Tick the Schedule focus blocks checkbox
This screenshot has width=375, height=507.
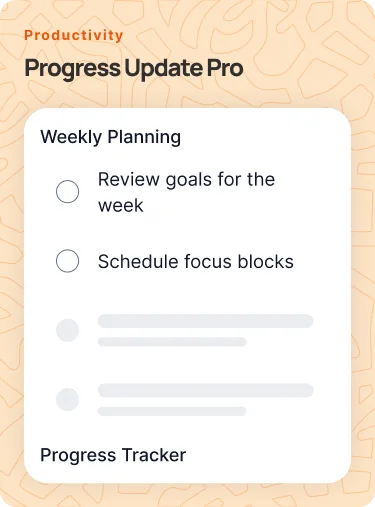point(67,261)
